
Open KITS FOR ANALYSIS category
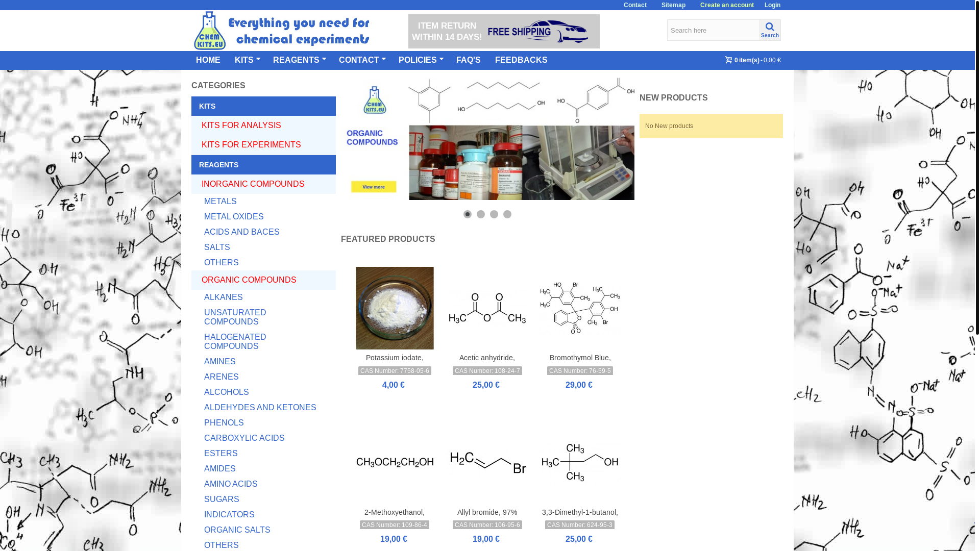click(263, 126)
